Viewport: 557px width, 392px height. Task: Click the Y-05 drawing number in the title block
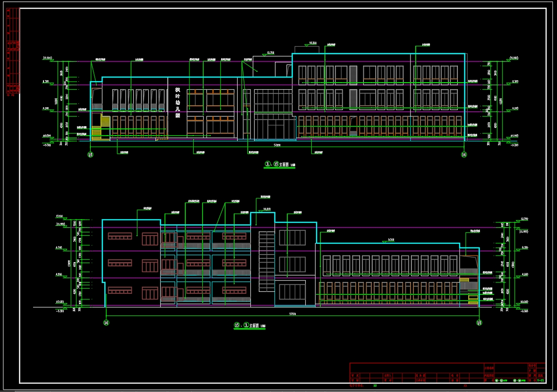point(540,381)
